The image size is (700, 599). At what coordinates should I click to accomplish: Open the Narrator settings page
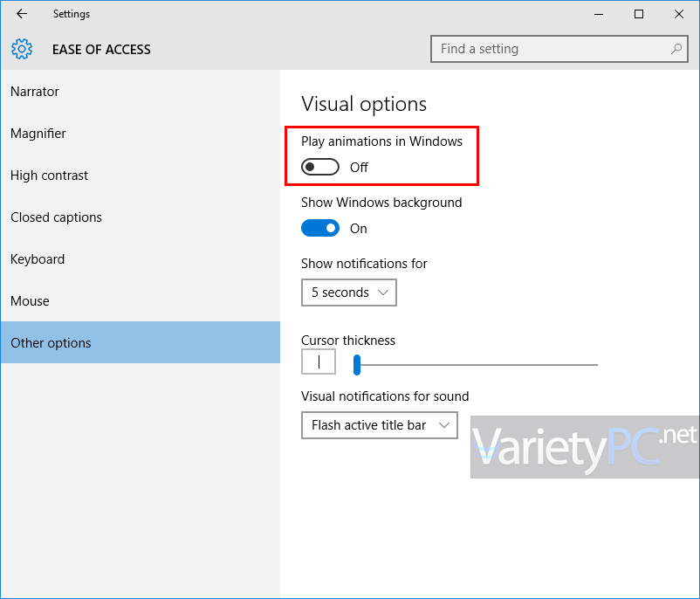pyautogui.click(x=35, y=92)
